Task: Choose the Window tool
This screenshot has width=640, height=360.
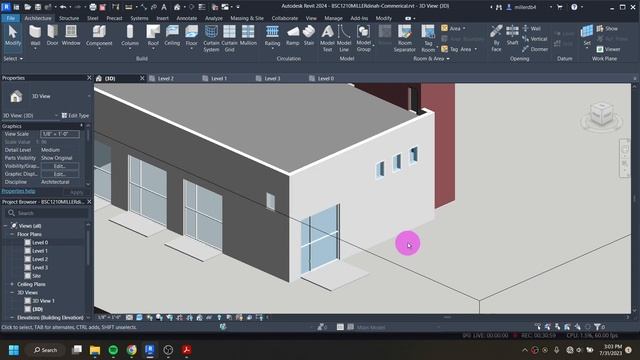Action: coord(71,36)
